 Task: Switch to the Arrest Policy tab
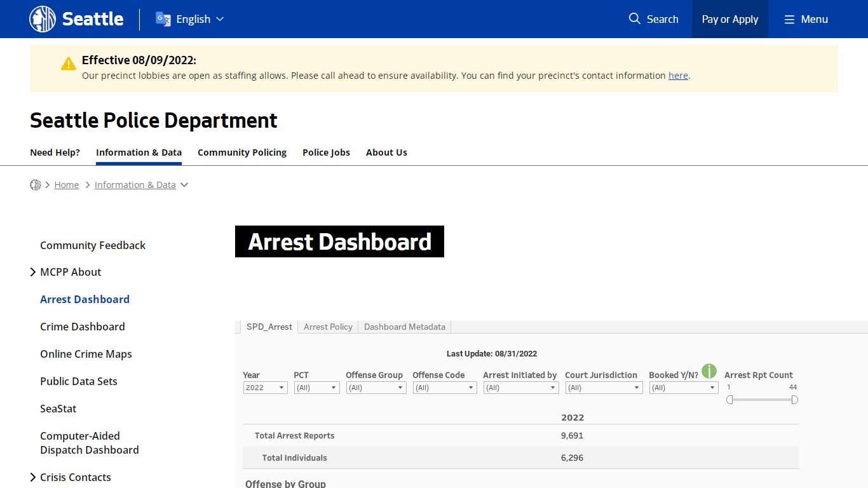click(x=328, y=327)
